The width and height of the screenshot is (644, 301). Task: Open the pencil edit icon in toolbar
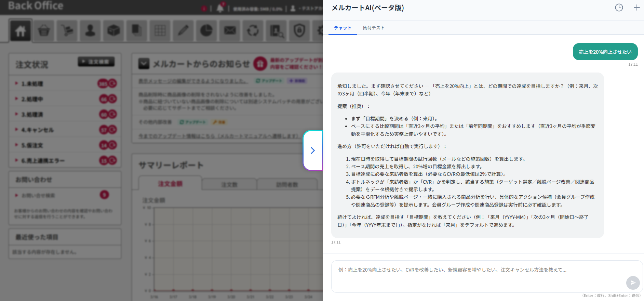(183, 31)
